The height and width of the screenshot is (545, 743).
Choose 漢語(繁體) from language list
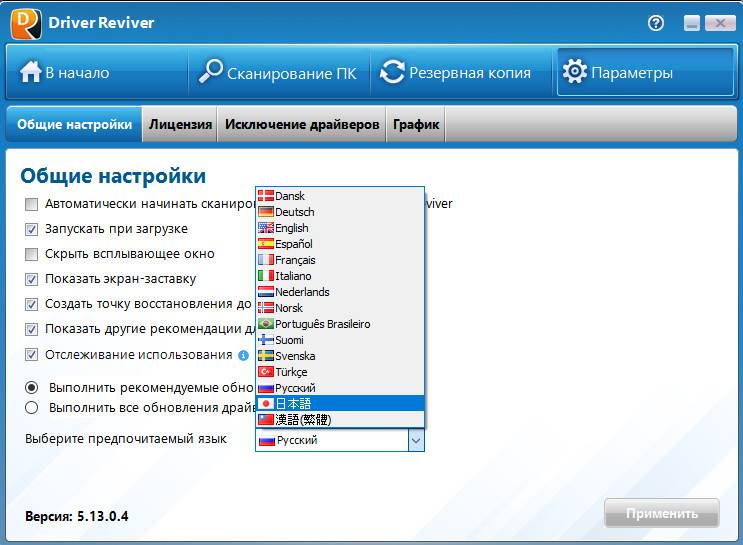(x=340, y=419)
